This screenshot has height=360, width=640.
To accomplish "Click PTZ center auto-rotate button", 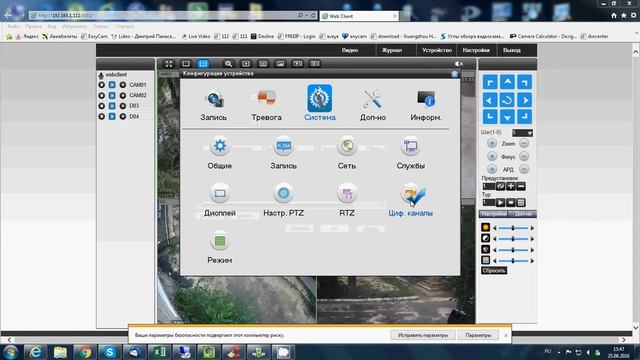I will click(x=507, y=100).
